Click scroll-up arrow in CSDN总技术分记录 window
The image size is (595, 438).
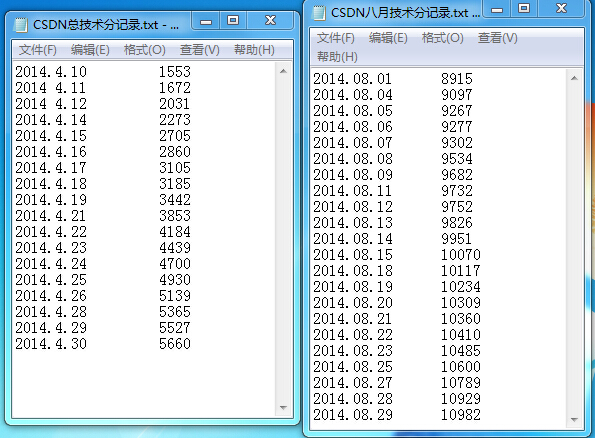point(283,71)
